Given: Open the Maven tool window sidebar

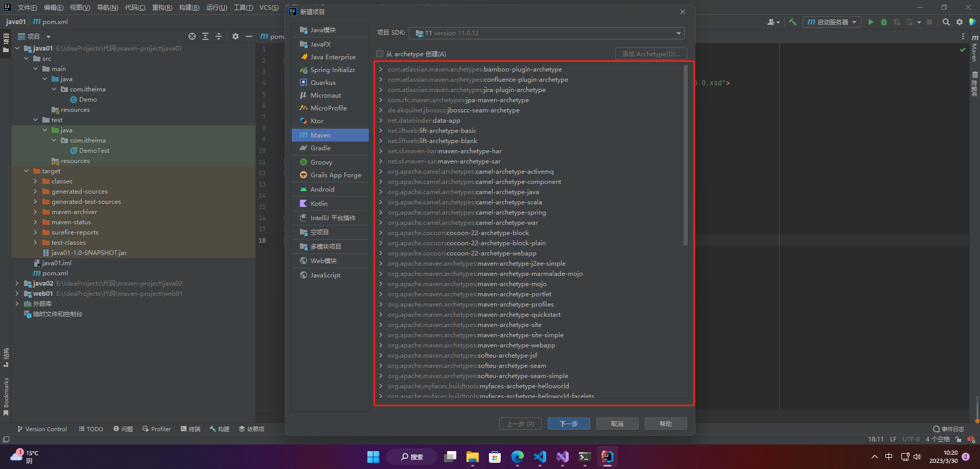Looking at the screenshot, I should point(974,48).
